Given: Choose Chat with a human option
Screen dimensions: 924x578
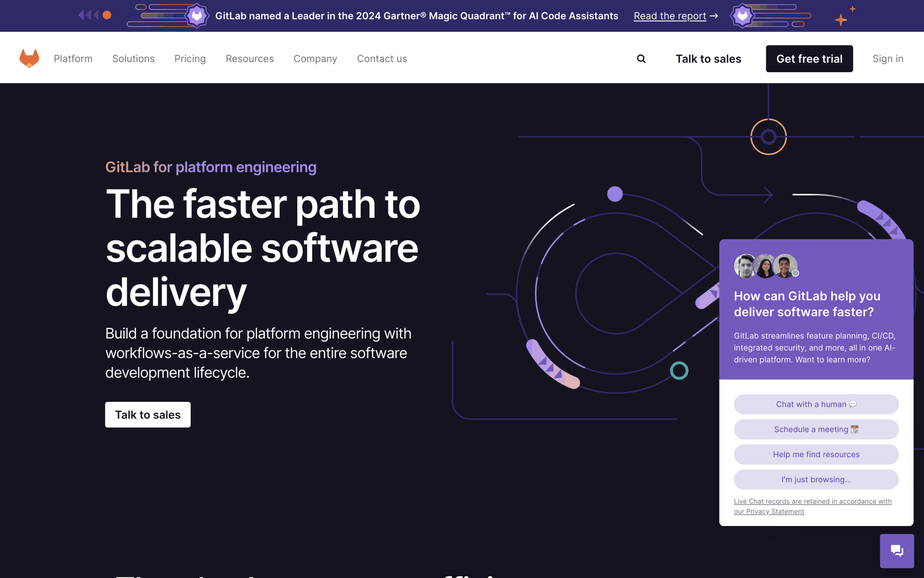Looking at the screenshot, I should click(816, 404).
